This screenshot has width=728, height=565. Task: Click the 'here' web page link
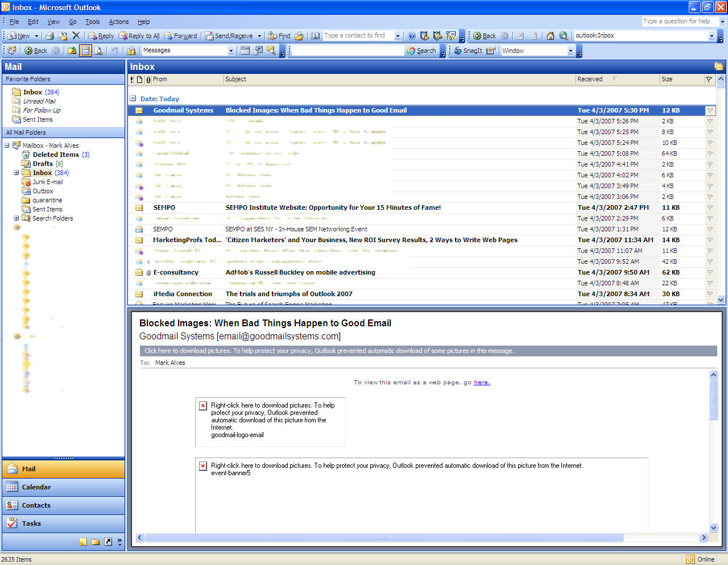point(481,382)
